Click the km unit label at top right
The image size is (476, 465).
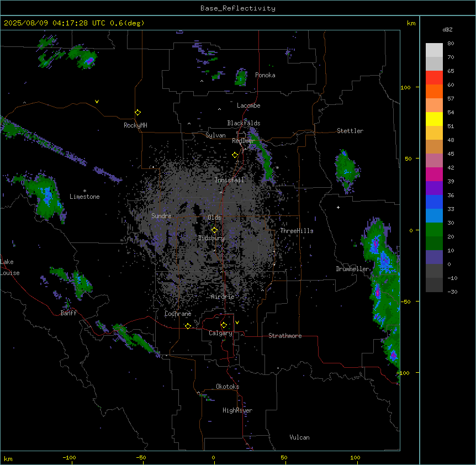[411, 23]
